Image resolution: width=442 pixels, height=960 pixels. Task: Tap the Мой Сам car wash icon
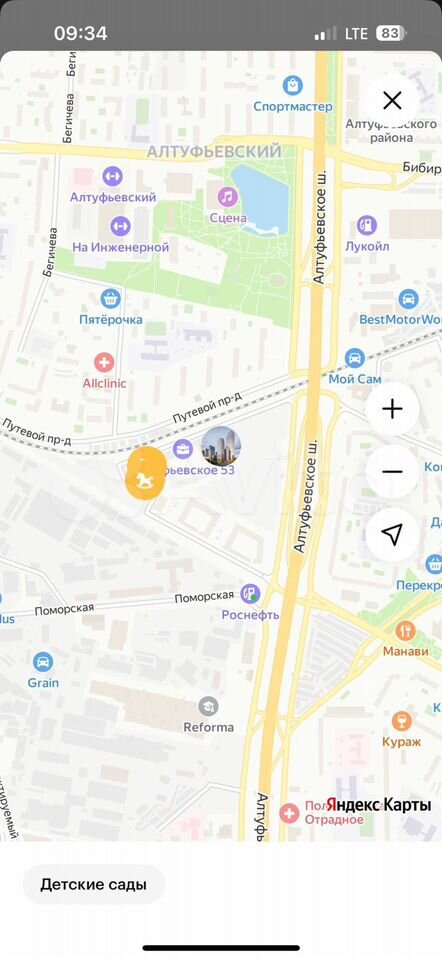pos(354,358)
